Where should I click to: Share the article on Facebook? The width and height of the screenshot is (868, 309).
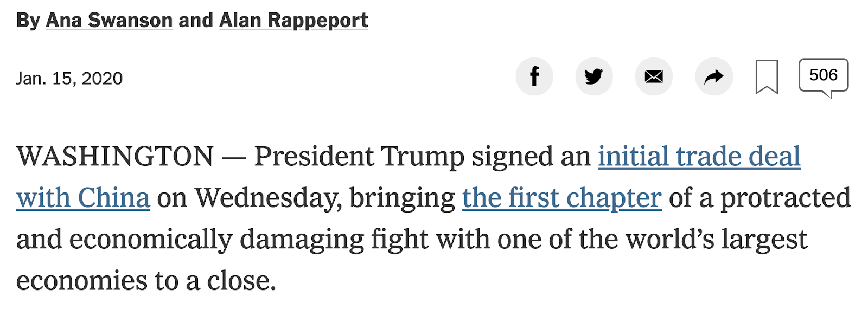(x=534, y=77)
